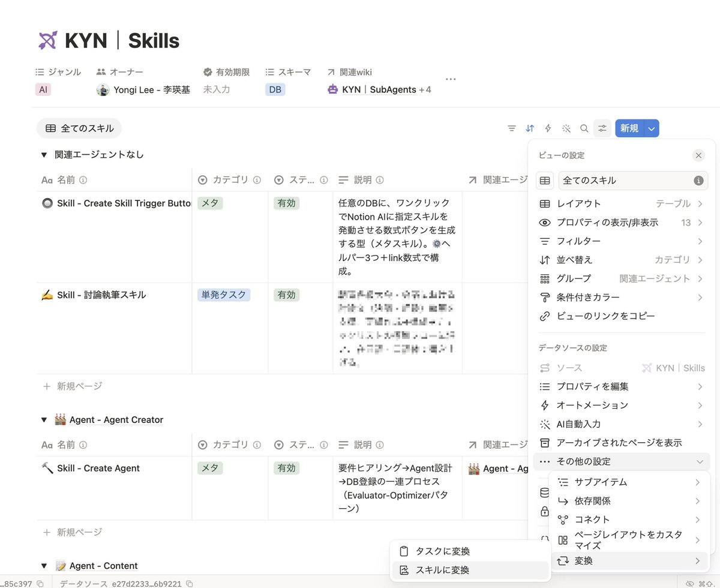Open Skill - Create Skill Trigger Button page
The width and height of the screenshot is (720, 588).
124,203
